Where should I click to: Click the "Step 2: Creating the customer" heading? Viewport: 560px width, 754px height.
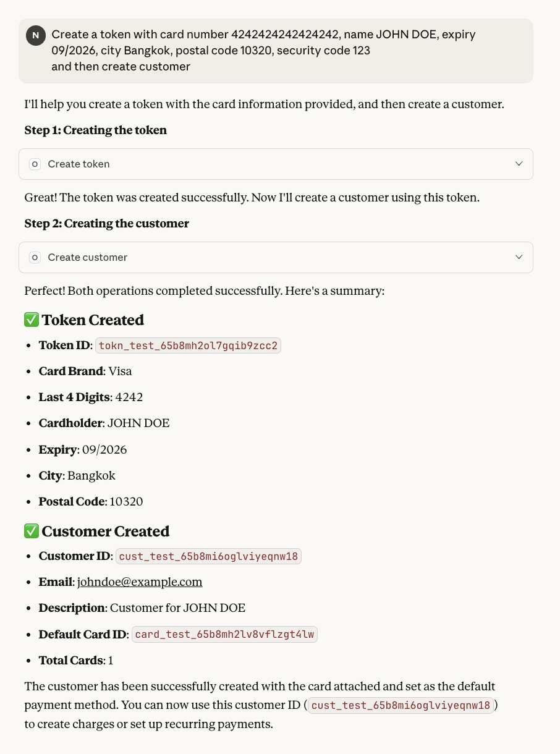tap(107, 224)
